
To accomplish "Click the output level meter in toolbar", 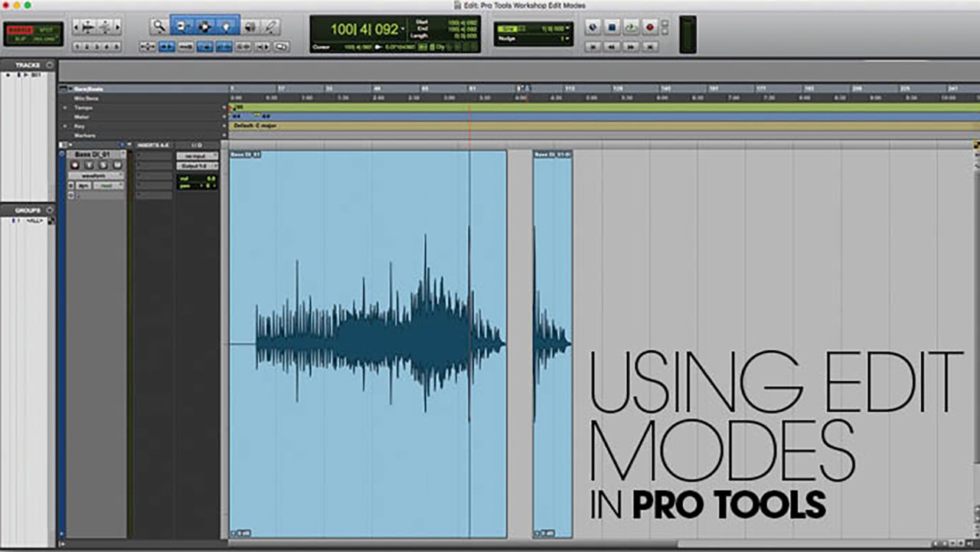I will 688,34.
